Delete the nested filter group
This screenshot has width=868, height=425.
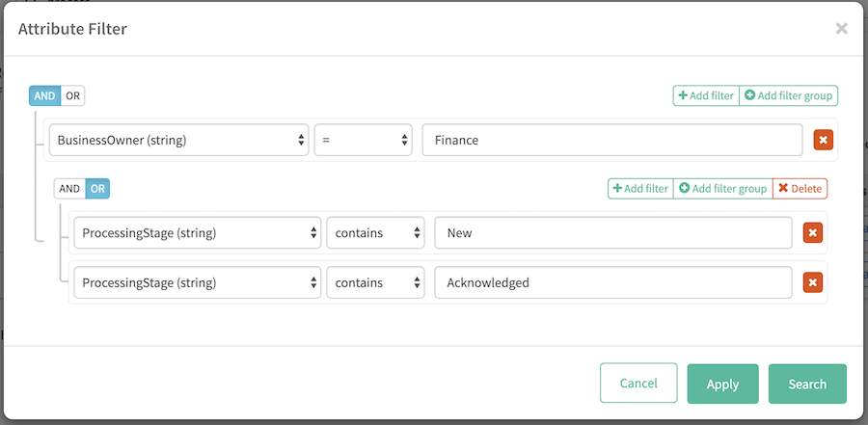coord(800,188)
